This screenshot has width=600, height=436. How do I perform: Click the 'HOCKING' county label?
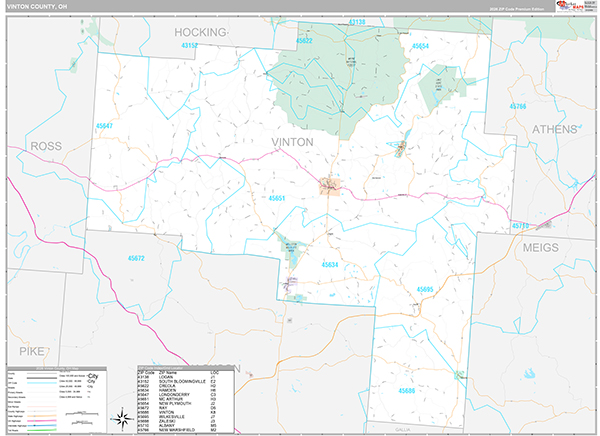coord(200,32)
